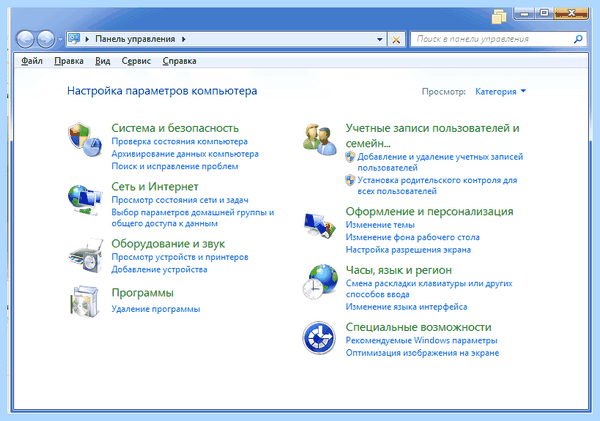
Task: Open the Network and Internet globe icon
Action: tap(85, 200)
